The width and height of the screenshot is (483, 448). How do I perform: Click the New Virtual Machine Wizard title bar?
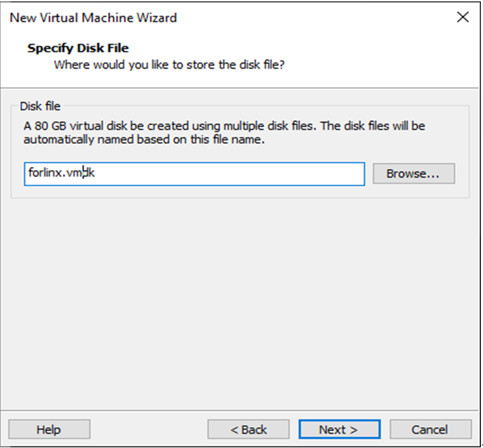click(204, 18)
